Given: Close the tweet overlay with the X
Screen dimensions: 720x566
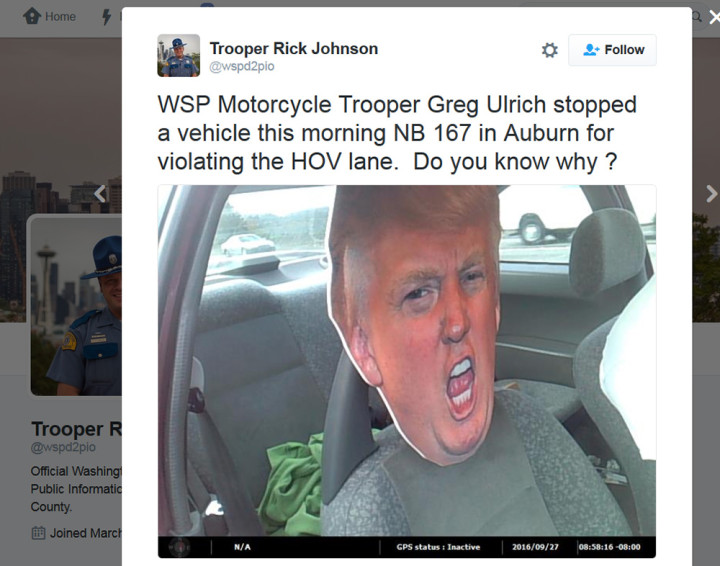Looking at the screenshot, I should (714, 17).
